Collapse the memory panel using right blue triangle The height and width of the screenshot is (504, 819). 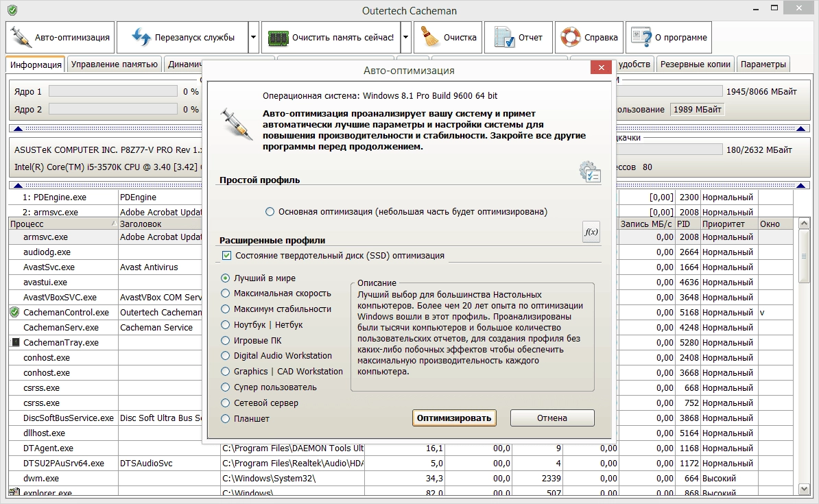800,128
